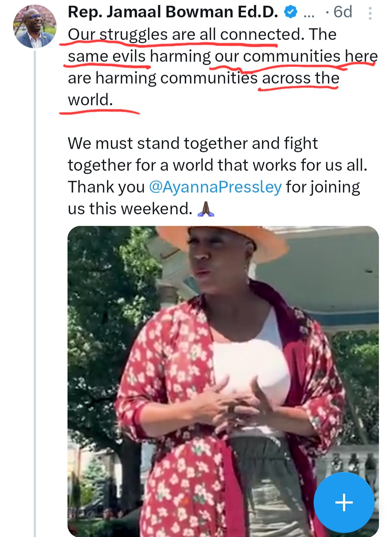Click the display name Rep. Jamaal Bowman Ed.D.
Screen dimensions: 392x537
pyautogui.click(x=173, y=12)
